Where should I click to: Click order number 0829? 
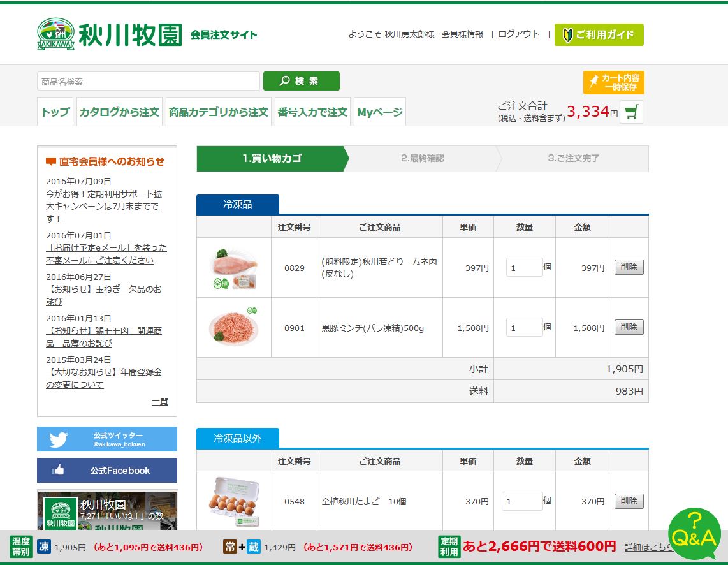pos(295,268)
